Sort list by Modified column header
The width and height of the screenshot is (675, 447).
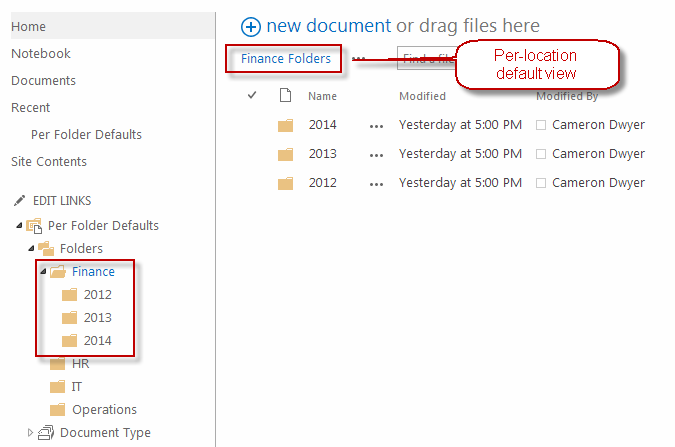pyautogui.click(x=422, y=96)
